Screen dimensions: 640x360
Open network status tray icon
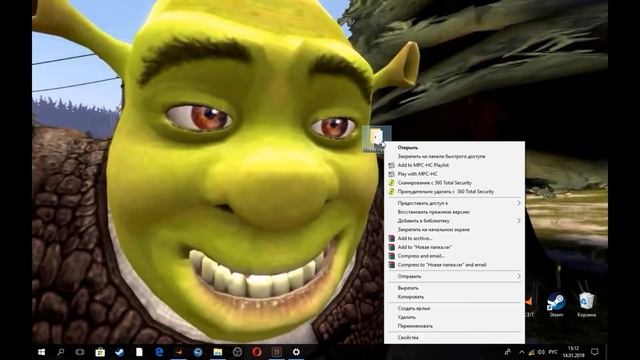[531, 352]
